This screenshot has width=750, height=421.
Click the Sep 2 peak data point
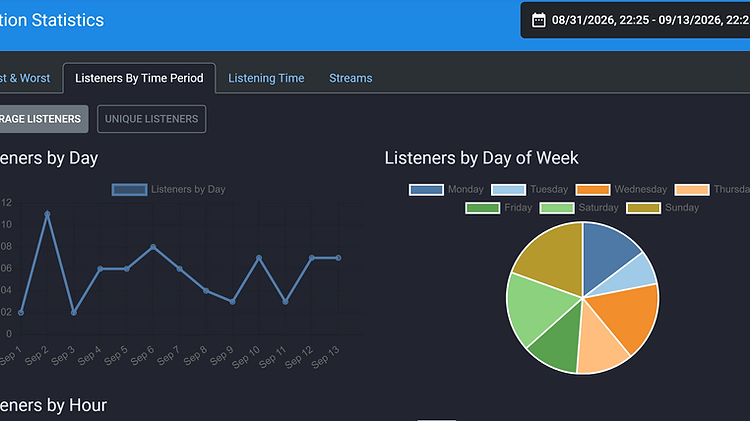47,214
